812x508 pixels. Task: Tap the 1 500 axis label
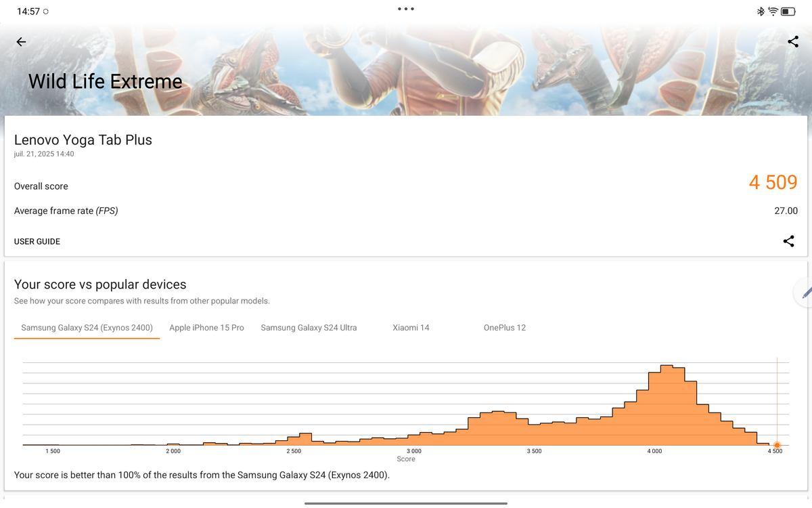point(53,451)
